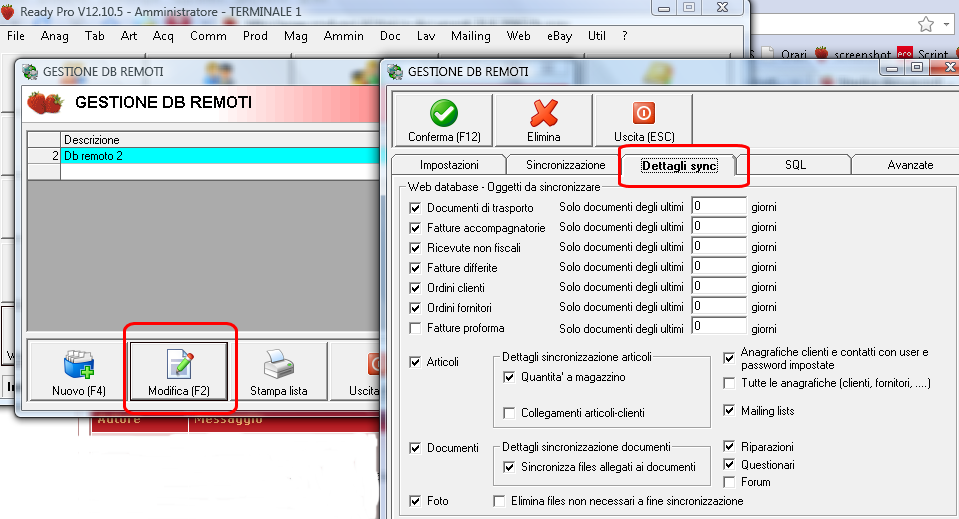The height and width of the screenshot is (519, 959).
Task: Switch to the SQL tab
Action: coord(795,165)
